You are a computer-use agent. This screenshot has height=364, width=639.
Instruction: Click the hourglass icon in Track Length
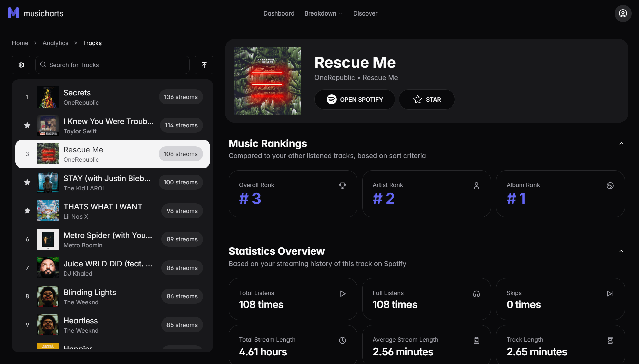coord(610,340)
